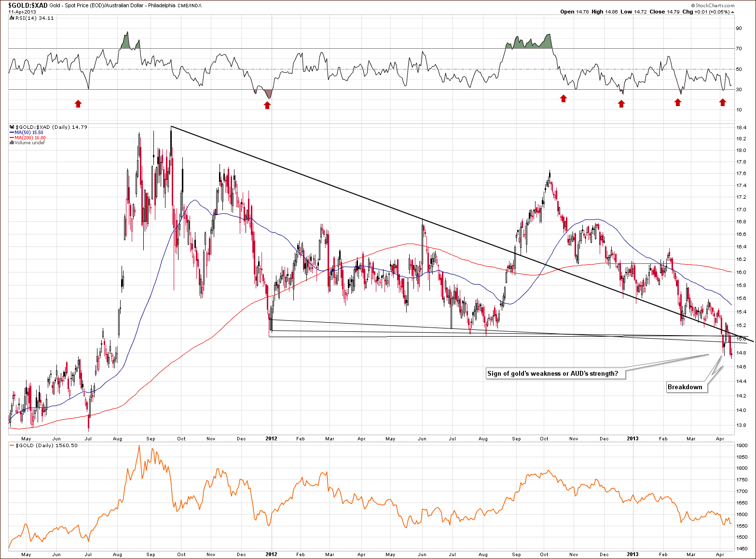Click the 1900 label on gold axis
The height and width of the screenshot is (559, 756).
[x=742, y=446]
